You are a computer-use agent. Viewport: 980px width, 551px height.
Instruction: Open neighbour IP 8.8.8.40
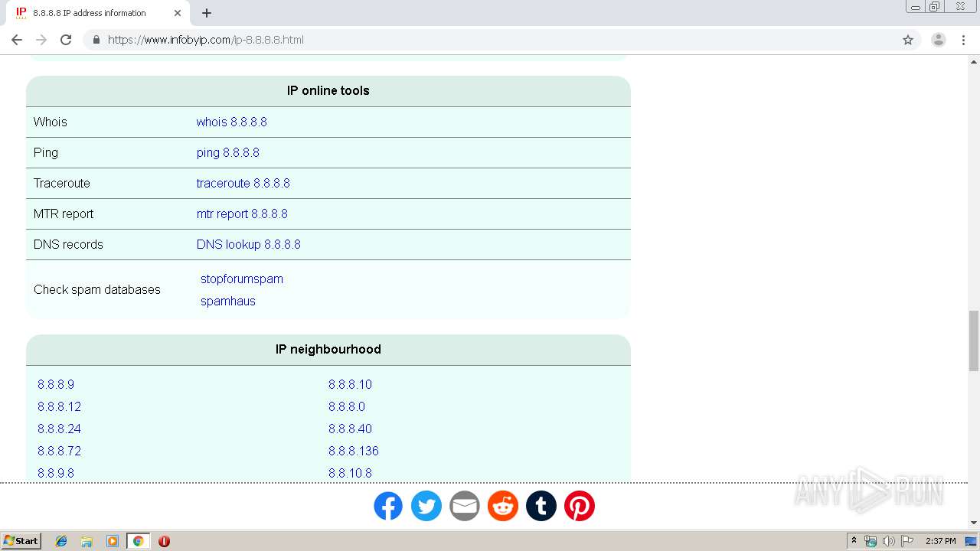[x=350, y=429]
